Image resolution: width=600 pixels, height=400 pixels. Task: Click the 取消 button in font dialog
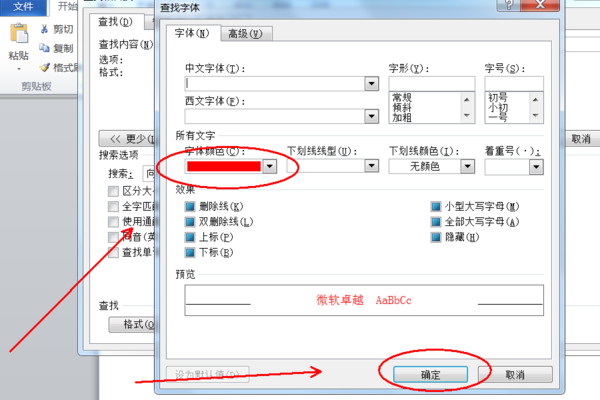coord(515,375)
